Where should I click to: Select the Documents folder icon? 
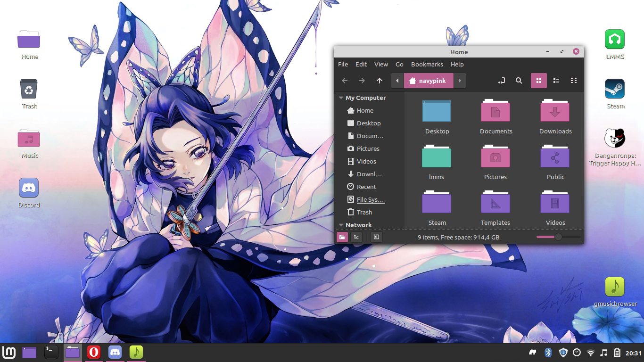pos(495,111)
